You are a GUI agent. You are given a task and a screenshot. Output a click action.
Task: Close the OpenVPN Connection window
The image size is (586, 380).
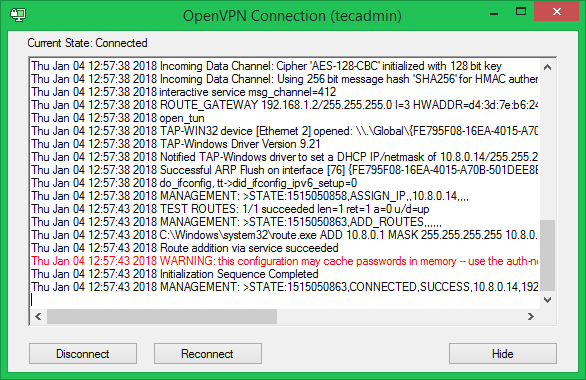click(x=556, y=12)
